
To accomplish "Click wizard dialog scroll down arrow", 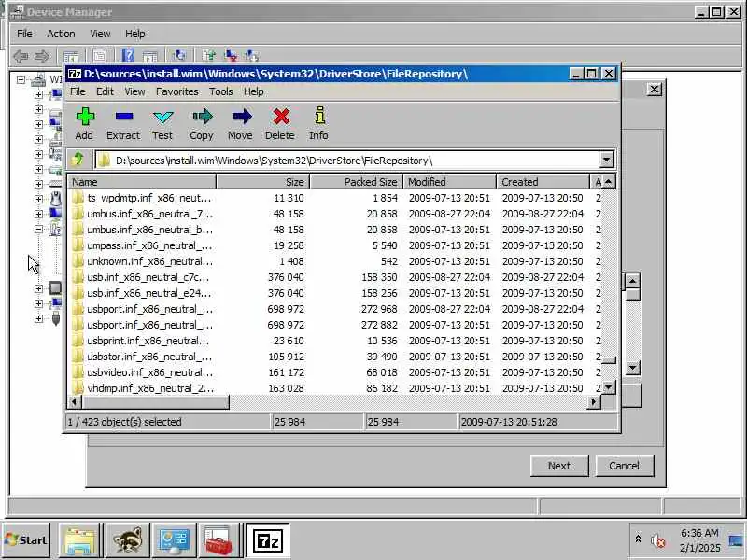I will click(x=633, y=367).
